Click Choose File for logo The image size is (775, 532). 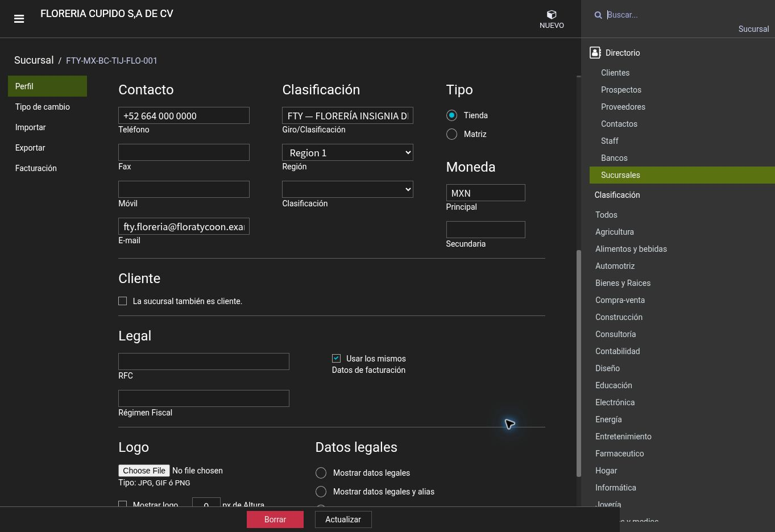coord(144,471)
